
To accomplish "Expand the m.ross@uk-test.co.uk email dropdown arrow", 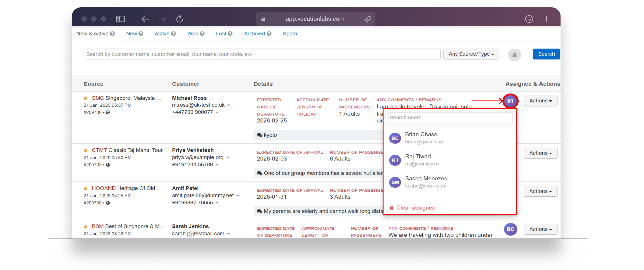I will pos(229,105).
